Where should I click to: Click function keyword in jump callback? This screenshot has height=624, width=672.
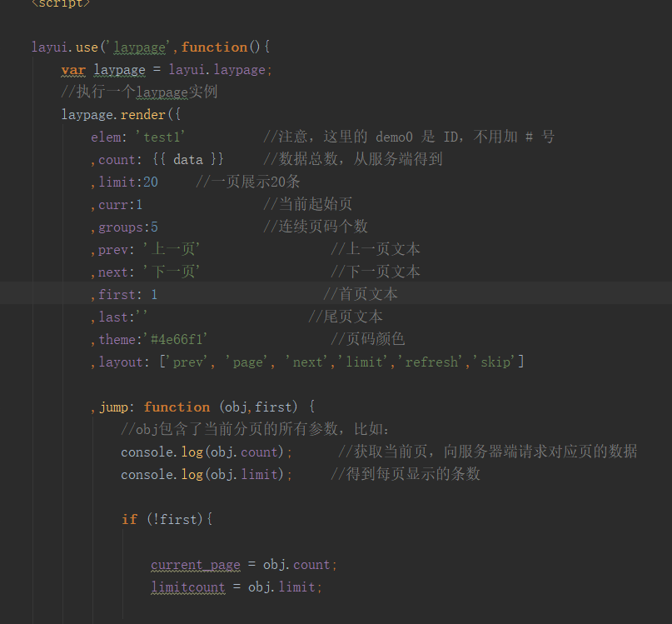(177, 407)
